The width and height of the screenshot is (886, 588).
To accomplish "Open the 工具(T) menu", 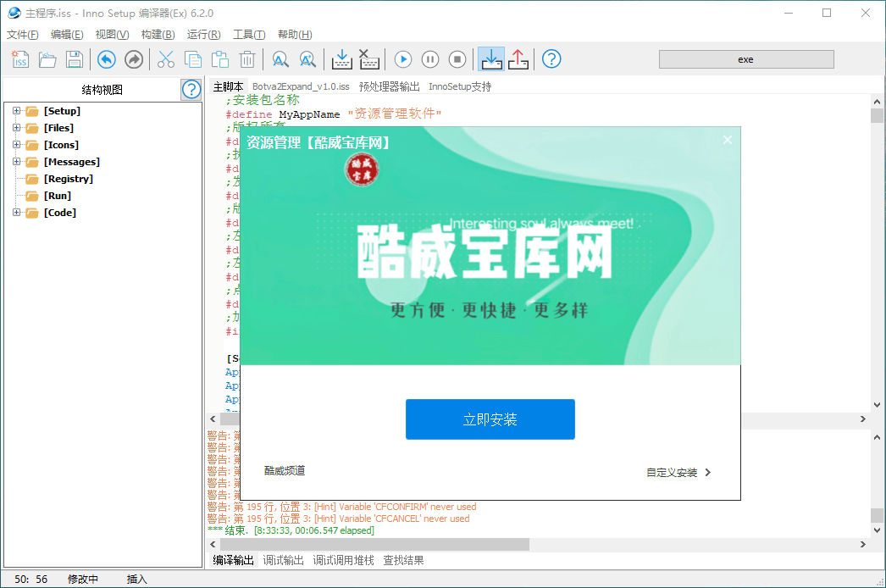I will coord(249,35).
